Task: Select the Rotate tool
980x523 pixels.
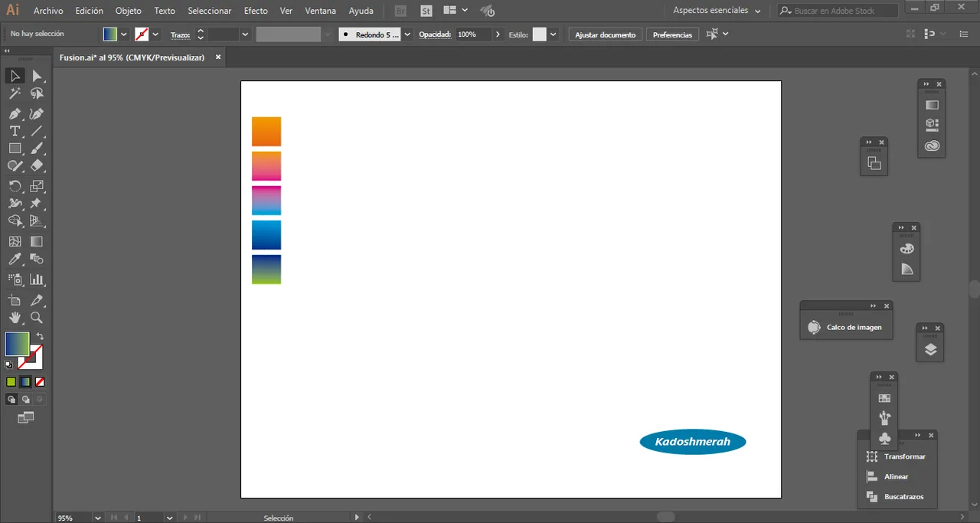Action: 15,186
